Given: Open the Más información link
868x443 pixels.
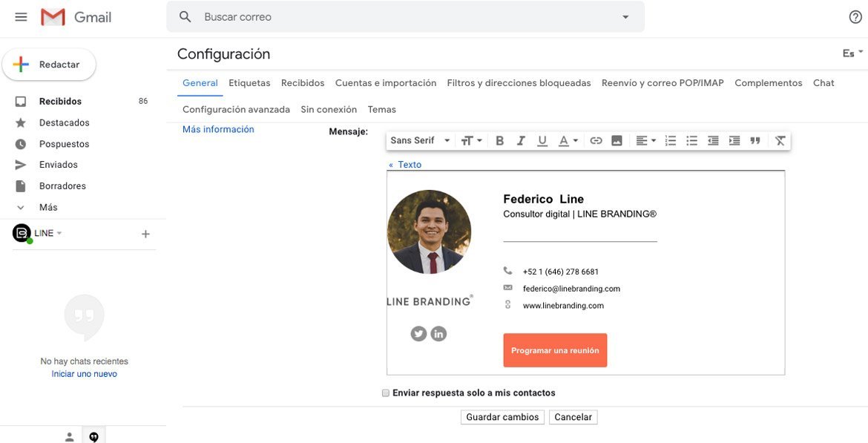Looking at the screenshot, I should coord(218,129).
